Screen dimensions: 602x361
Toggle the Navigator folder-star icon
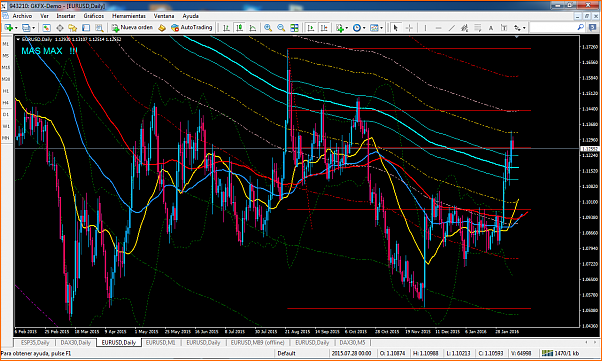tap(73, 28)
